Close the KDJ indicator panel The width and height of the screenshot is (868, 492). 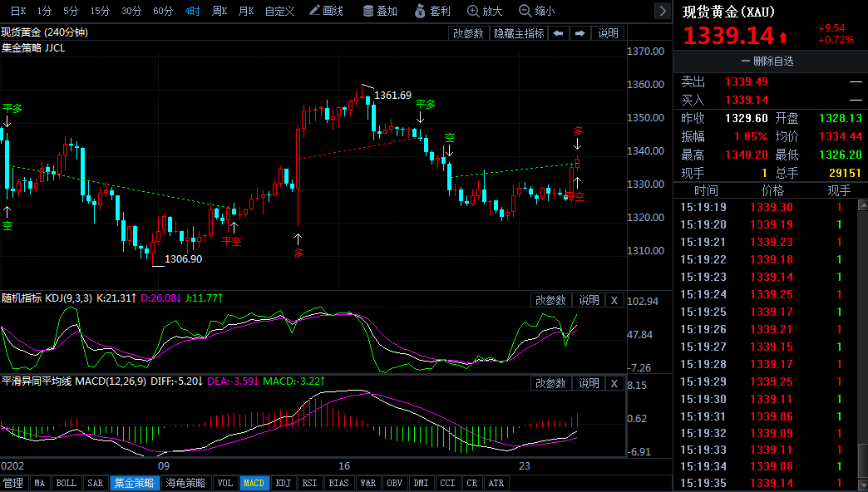(614, 300)
